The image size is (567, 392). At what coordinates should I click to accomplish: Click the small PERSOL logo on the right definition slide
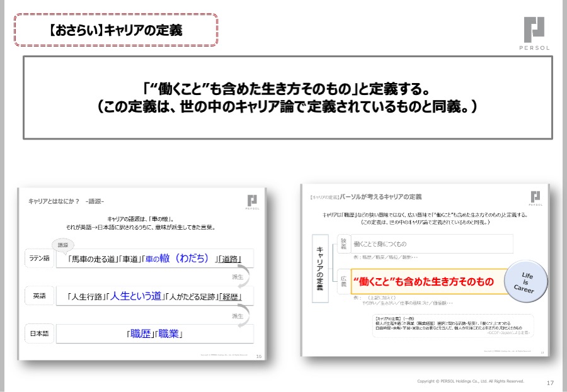(x=535, y=198)
